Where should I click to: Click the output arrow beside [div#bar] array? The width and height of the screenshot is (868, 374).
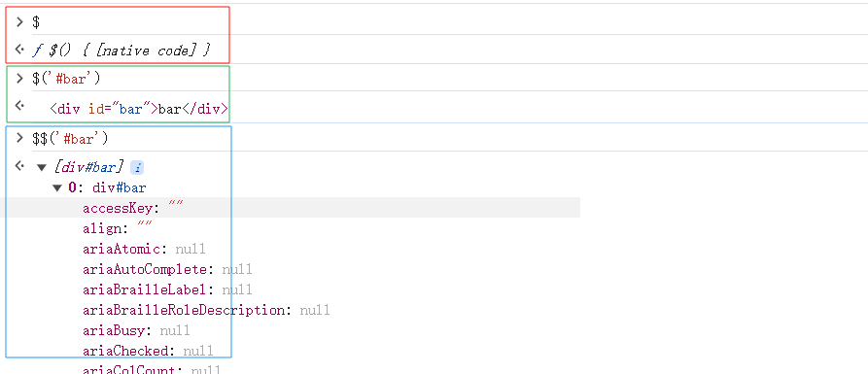[x=20, y=165]
